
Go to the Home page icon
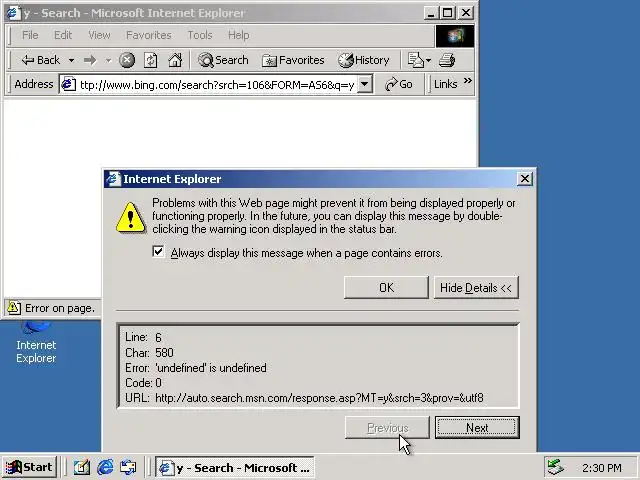point(175,60)
